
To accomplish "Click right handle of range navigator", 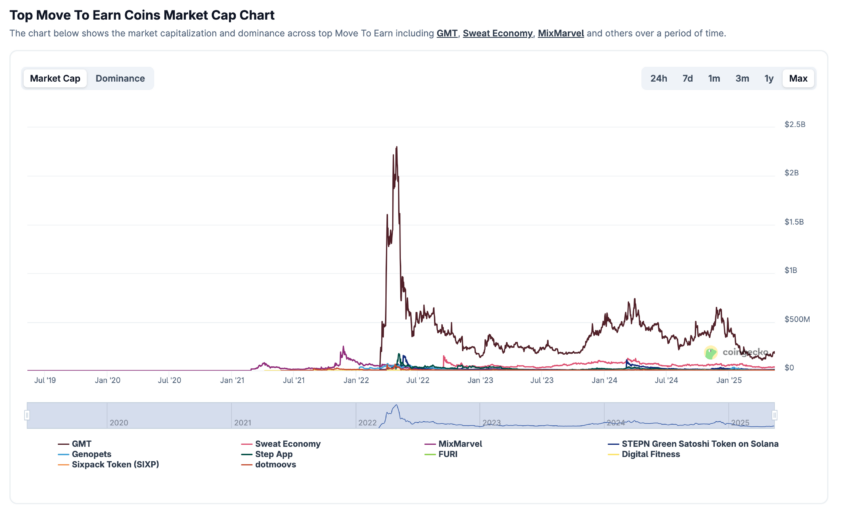I will coord(775,415).
